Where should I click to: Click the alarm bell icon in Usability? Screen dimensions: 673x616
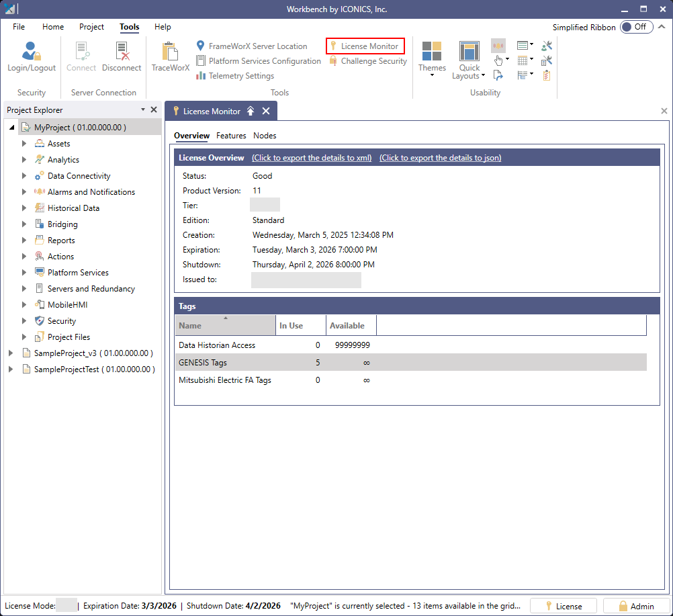click(x=498, y=46)
